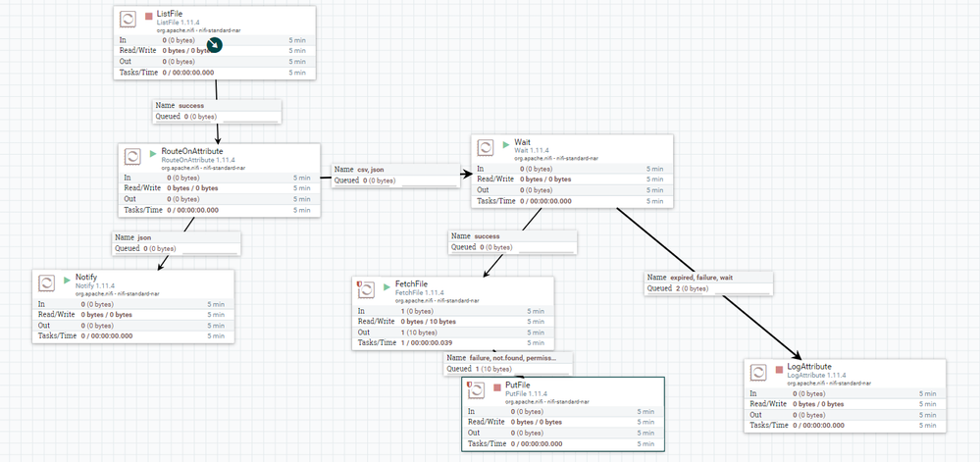980x462 pixels.
Task: Click the connection arrow handle on ListFile
Action: [215, 44]
